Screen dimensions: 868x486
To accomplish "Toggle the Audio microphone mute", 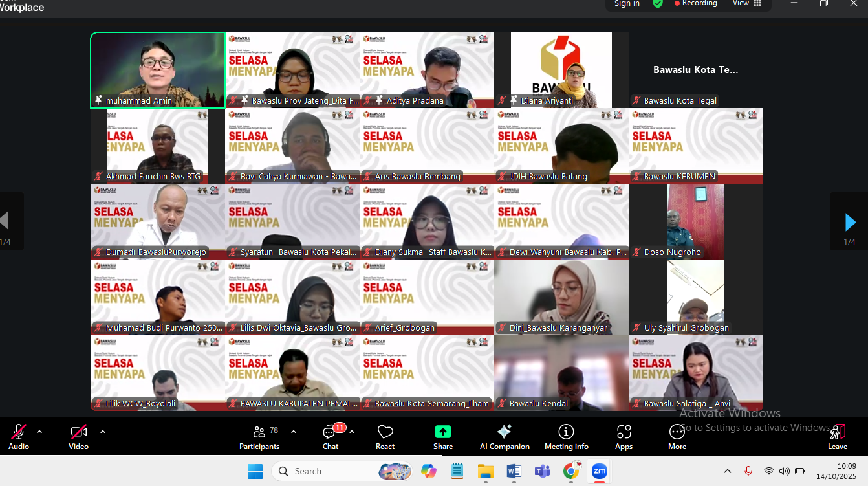I will 19,437.
